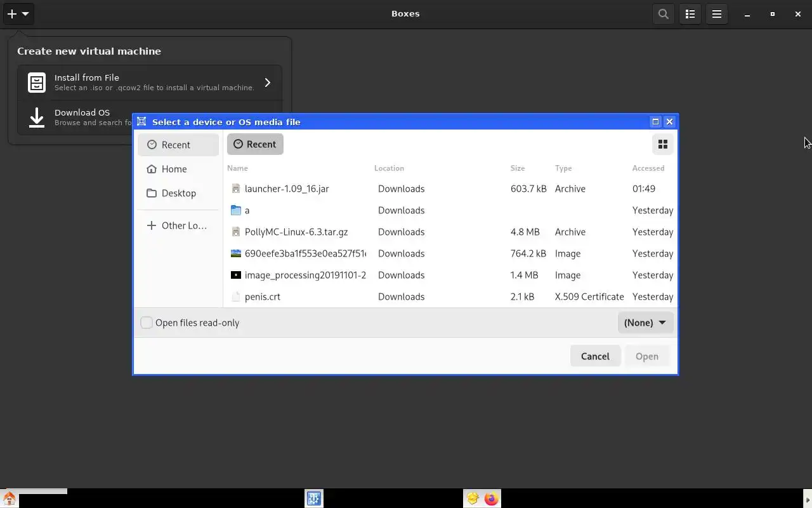812x508 pixels.
Task: Click X.509 Certificate type cell
Action: pos(589,297)
